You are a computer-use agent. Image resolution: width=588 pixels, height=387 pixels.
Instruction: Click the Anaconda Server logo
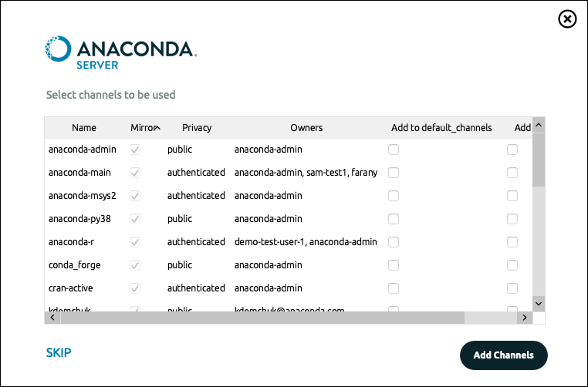(120, 53)
